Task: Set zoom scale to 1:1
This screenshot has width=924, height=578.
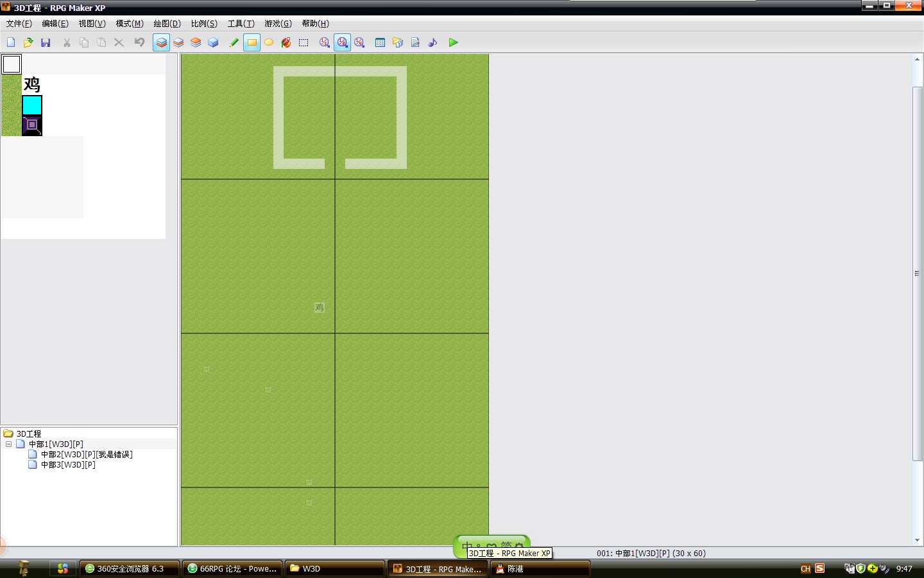Action: tap(325, 42)
